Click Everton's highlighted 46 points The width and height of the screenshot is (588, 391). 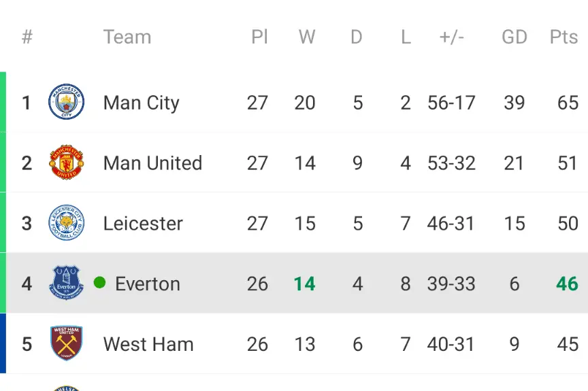pos(567,284)
